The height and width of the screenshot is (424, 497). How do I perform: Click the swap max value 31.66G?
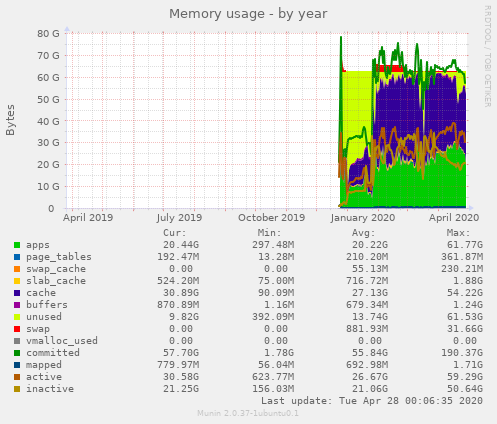click(x=465, y=329)
